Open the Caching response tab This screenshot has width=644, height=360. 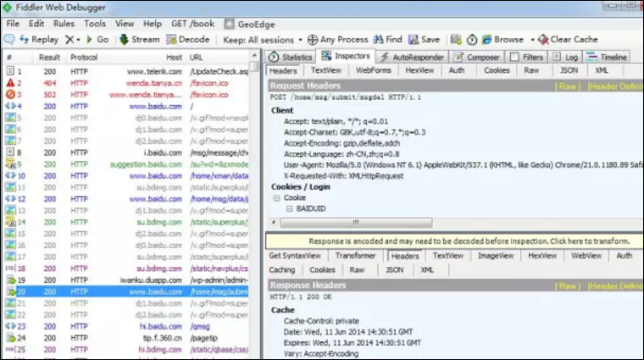(282, 270)
